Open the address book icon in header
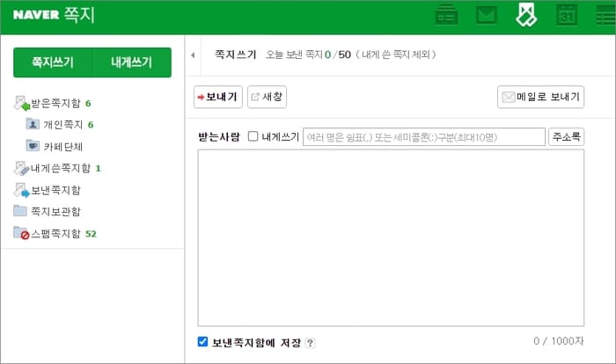The height and width of the screenshot is (364, 616). click(x=446, y=15)
